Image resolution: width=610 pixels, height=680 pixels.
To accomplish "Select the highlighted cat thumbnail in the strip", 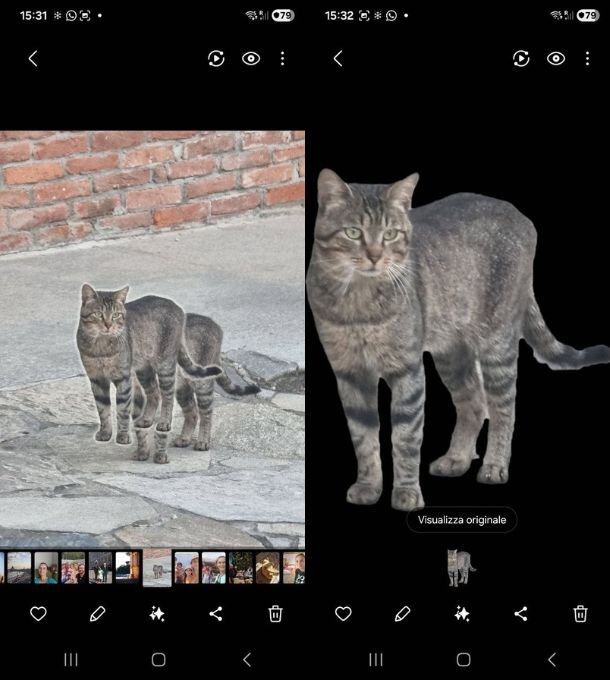I will 157,568.
